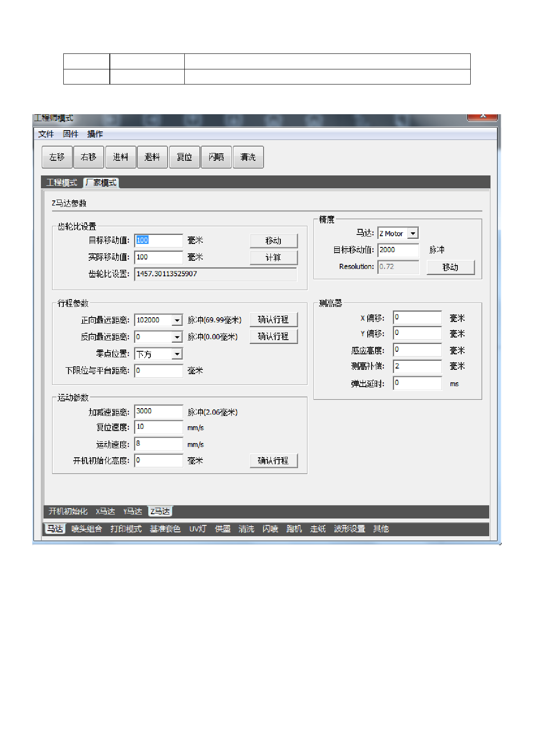Open the 马达 motor selection dropdown
The image size is (534, 756).
[413, 234]
